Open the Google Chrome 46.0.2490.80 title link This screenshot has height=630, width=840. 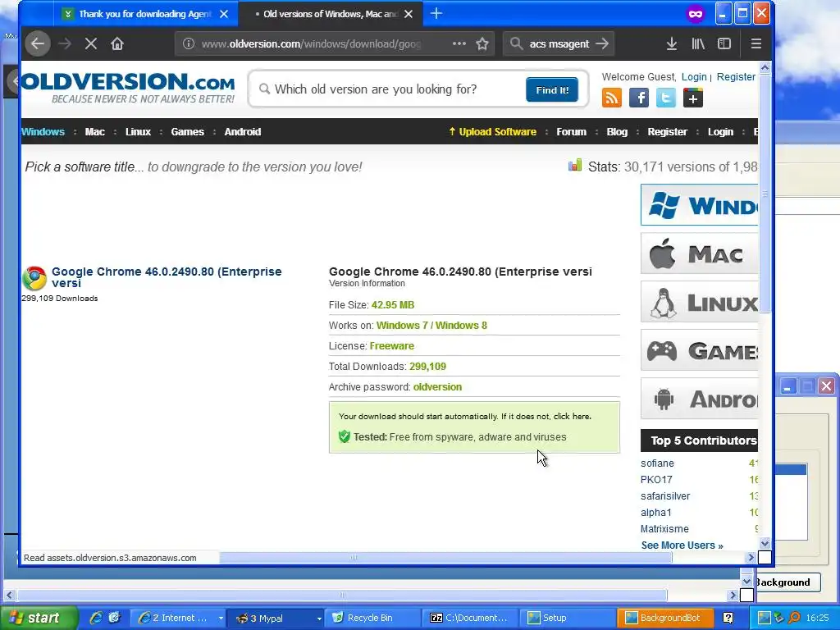tap(167, 277)
